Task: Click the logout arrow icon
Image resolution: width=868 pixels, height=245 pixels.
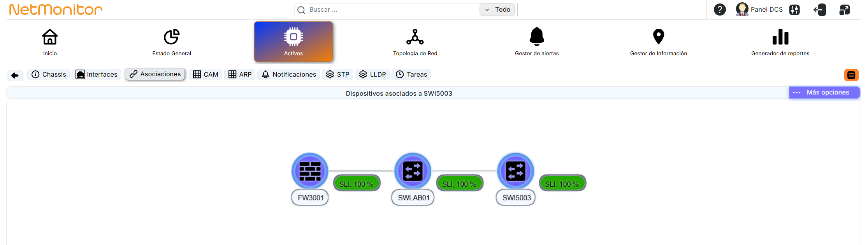Action: pos(820,10)
